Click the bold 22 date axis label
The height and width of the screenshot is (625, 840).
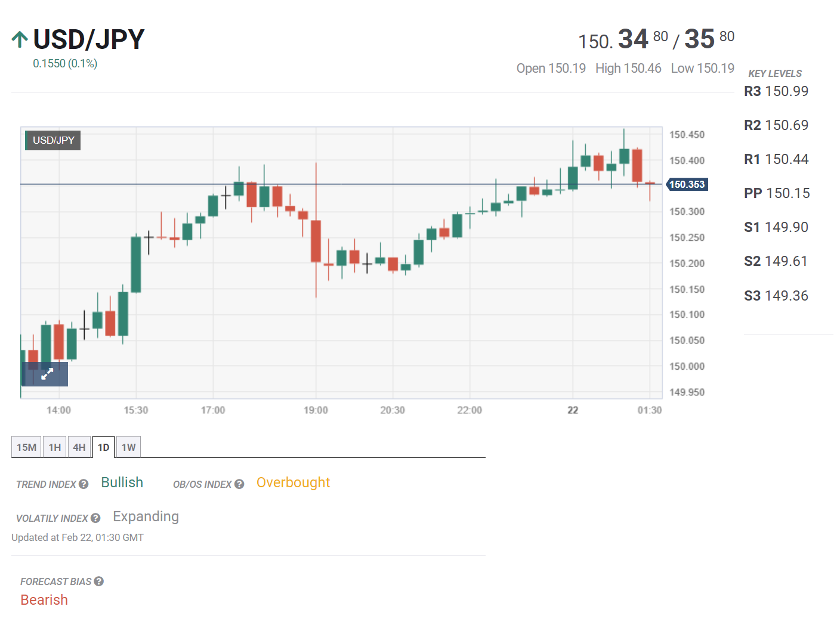(x=573, y=410)
